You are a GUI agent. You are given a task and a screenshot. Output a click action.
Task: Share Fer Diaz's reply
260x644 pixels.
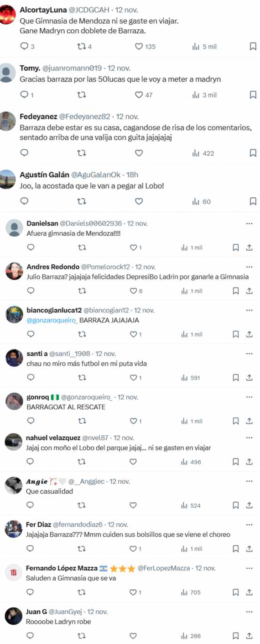249,549
